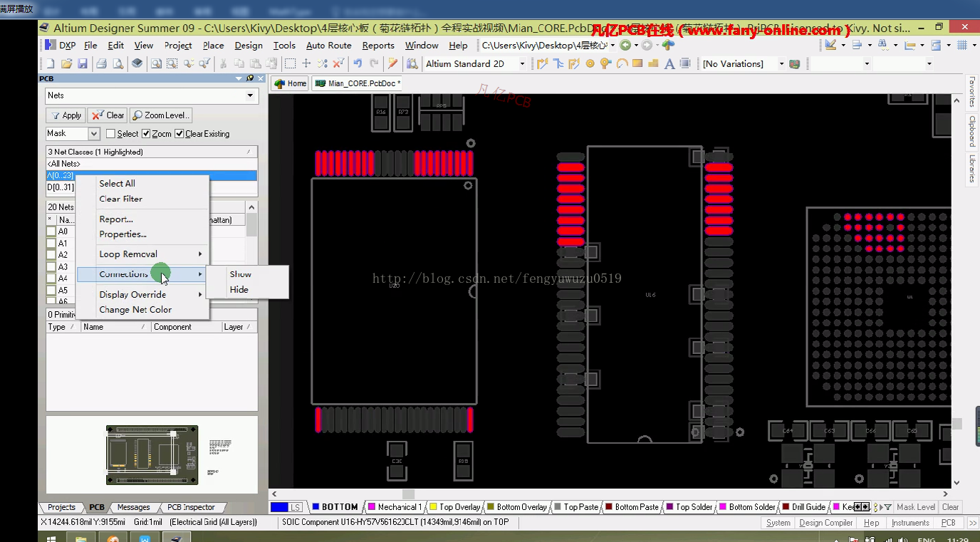Select the Place pad icon
Image resolution: width=980 pixels, height=542 pixels.
point(590,63)
